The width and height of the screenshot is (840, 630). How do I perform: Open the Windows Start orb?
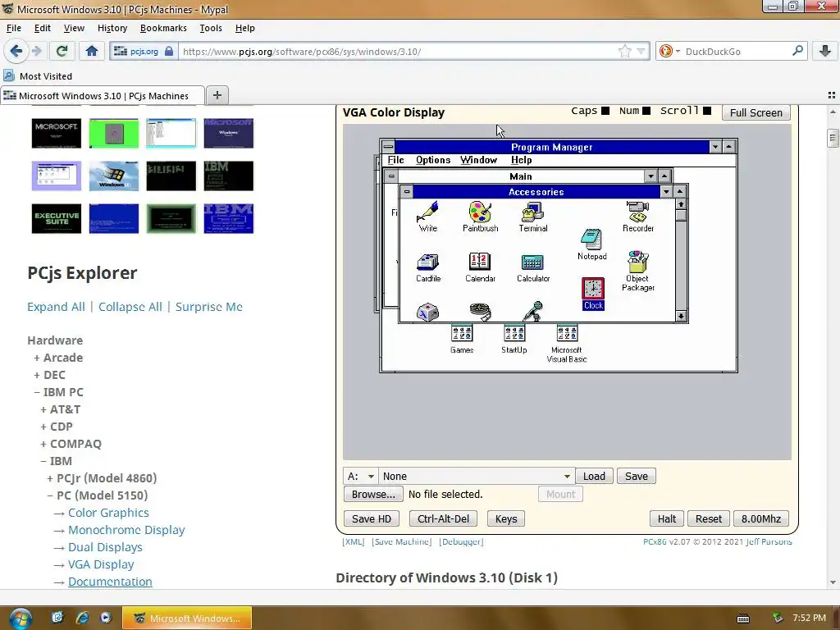coord(21,619)
